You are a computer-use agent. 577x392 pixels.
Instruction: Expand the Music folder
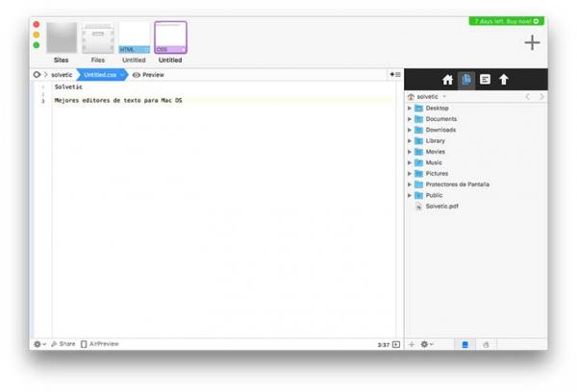410,162
